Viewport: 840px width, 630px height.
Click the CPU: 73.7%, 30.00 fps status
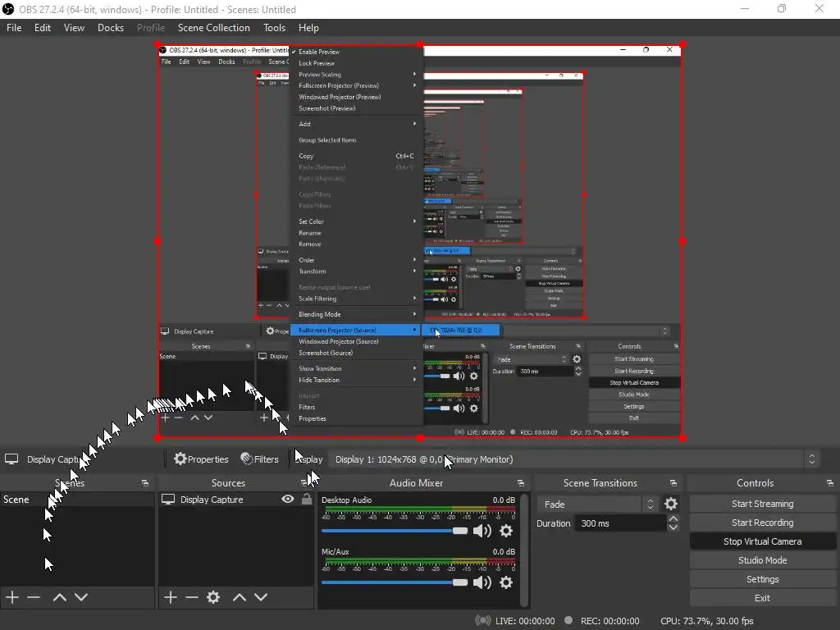point(706,621)
